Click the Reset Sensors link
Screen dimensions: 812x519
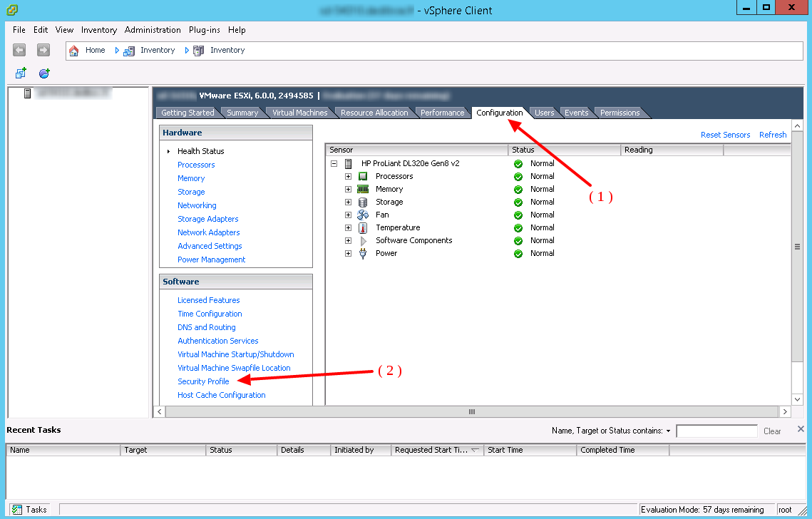(725, 135)
